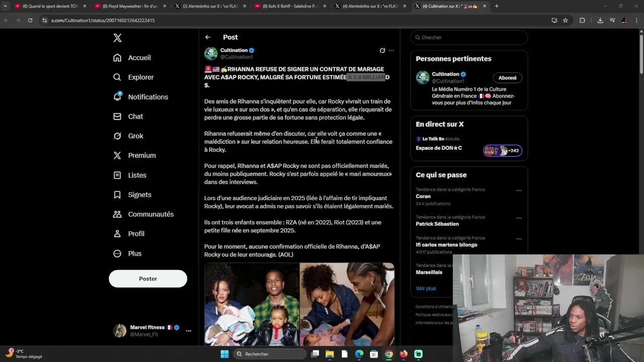Viewport: 644px width, 362px height.
Task: Open the Patrick Sébastien trending topic
Action: pyautogui.click(x=437, y=224)
